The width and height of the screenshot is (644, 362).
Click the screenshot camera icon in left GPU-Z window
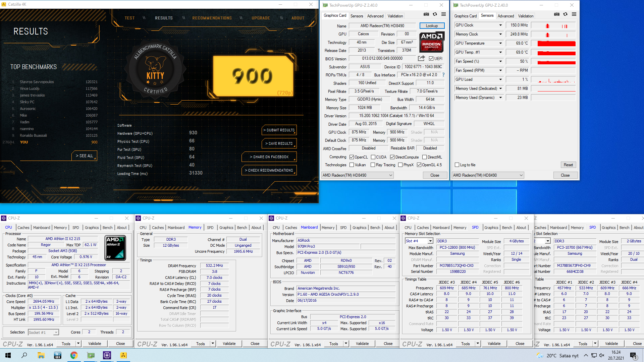(426, 14)
